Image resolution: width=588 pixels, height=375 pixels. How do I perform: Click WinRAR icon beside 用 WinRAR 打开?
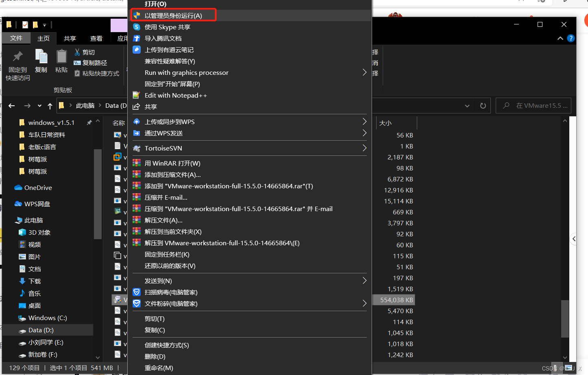pyautogui.click(x=137, y=163)
